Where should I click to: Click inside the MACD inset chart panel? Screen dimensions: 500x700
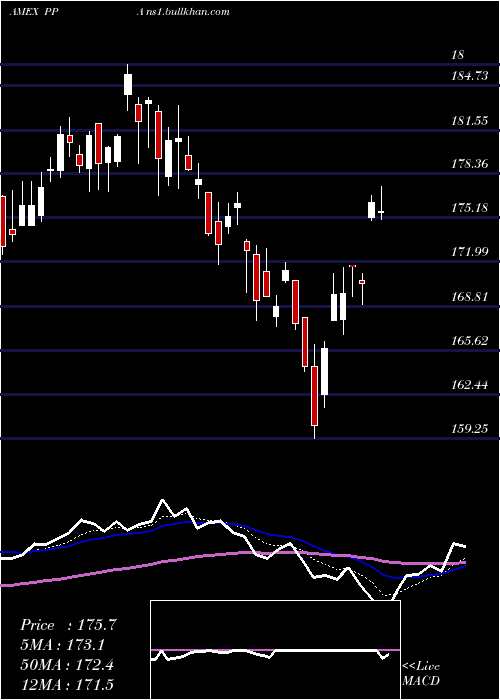(275, 650)
